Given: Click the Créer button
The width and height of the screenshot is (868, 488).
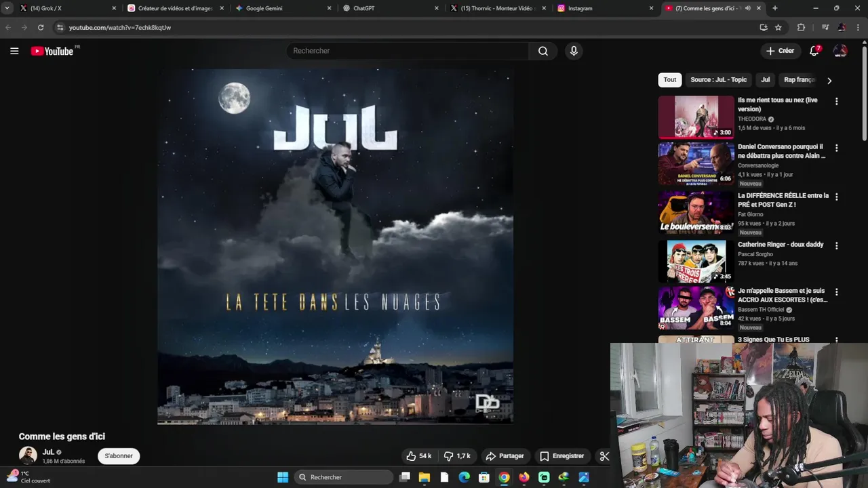Looking at the screenshot, I should click(780, 51).
